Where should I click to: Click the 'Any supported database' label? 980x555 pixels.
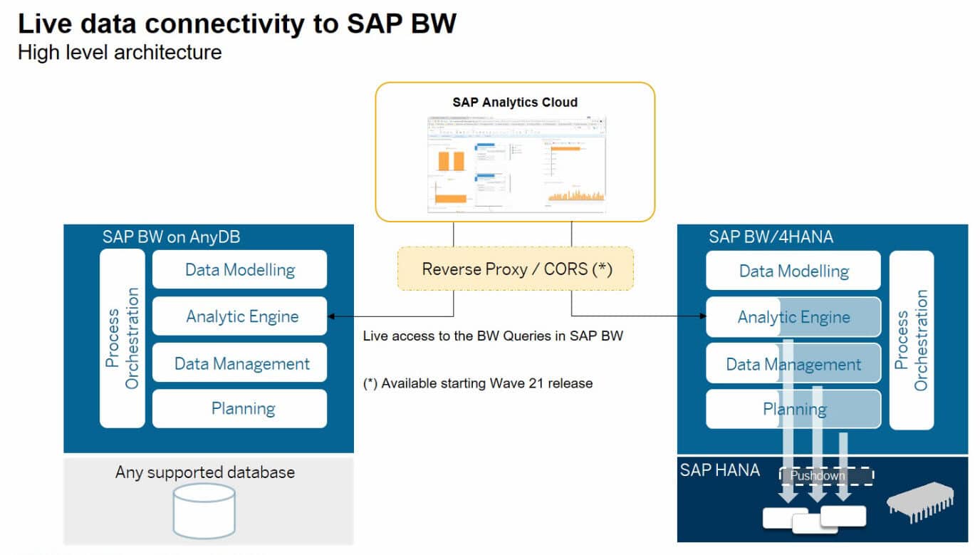tap(205, 472)
